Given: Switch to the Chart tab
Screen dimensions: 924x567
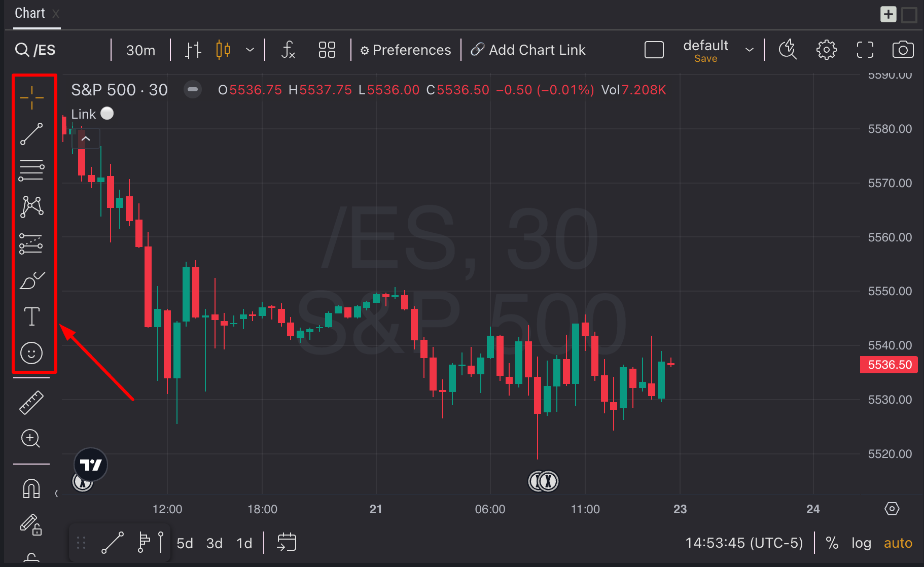Looking at the screenshot, I should 30,13.
